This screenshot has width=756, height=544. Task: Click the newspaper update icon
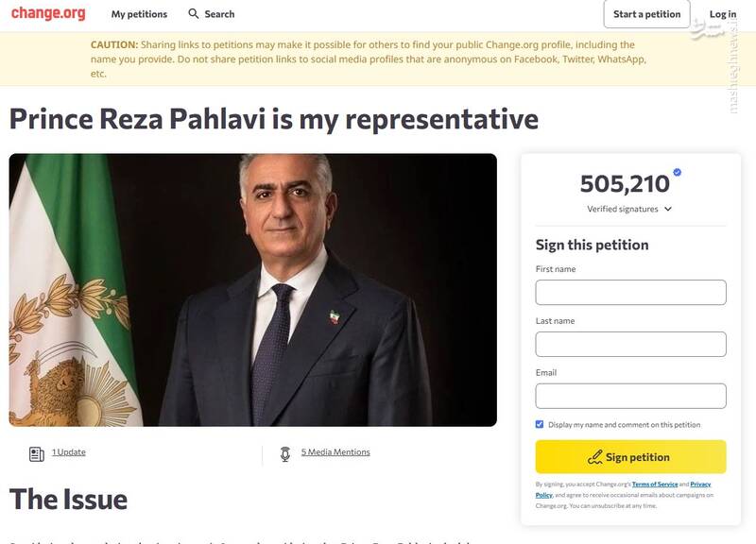click(x=37, y=454)
